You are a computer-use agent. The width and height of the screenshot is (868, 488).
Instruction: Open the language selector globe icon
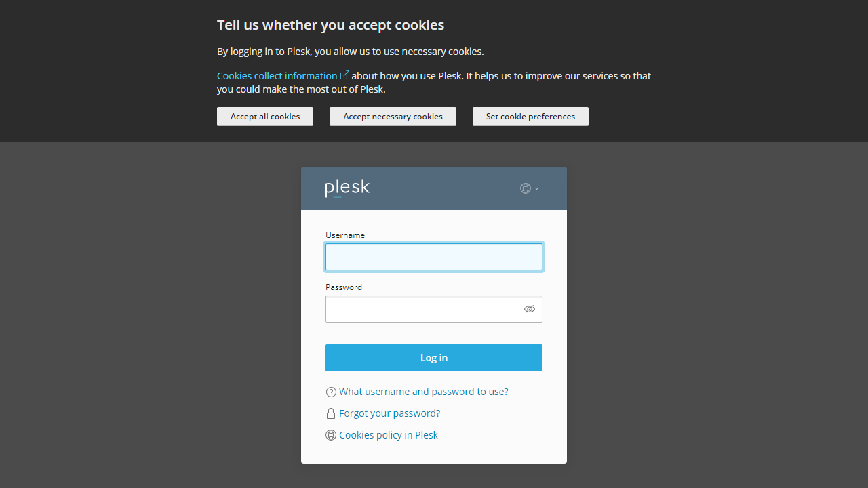[x=526, y=188]
